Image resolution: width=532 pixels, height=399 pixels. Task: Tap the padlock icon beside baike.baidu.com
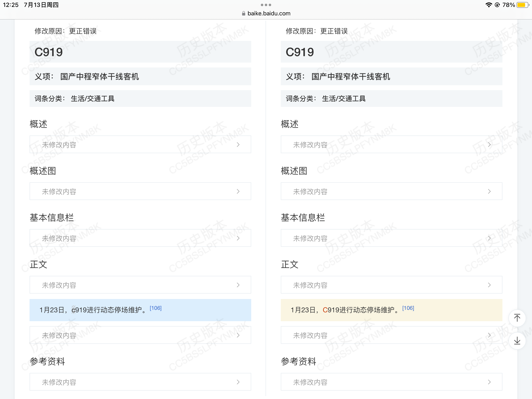244,14
